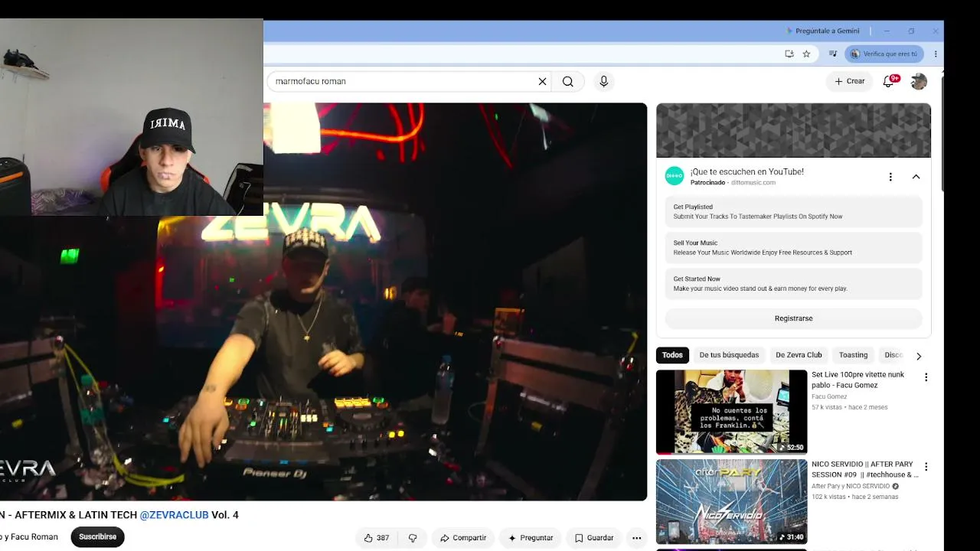Click the Preguntar button
The height and width of the screenshot is (551, 980).
(x=531, y=538)
